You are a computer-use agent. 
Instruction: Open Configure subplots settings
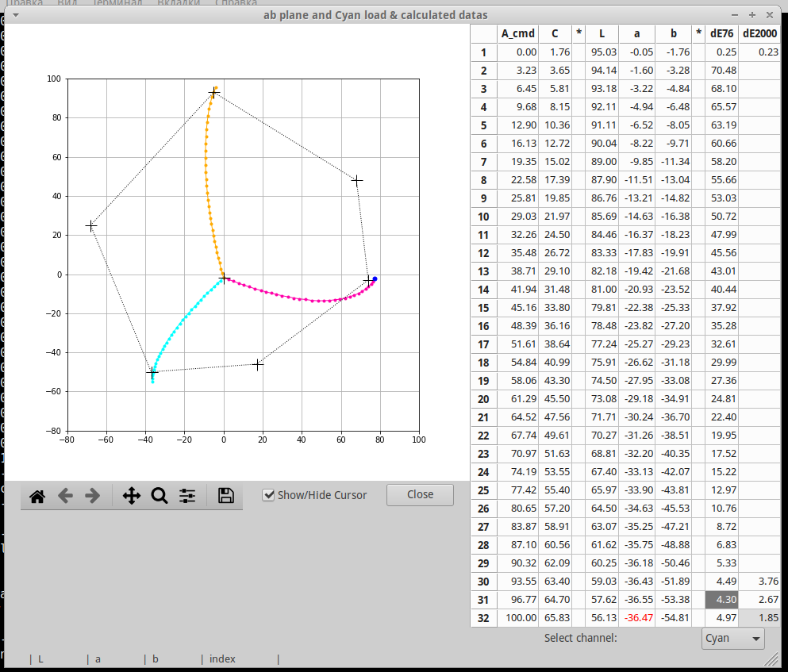click(x=187, y=496)
